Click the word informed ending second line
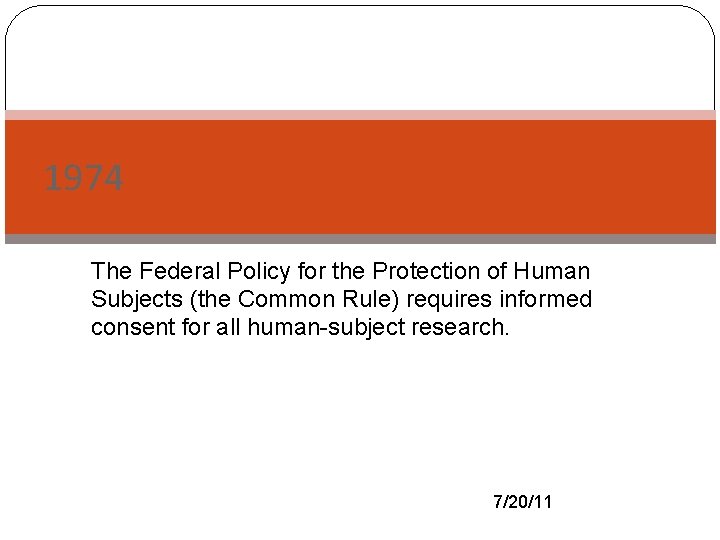The width and height of the screenshot is (720, 540). [546, 299]
